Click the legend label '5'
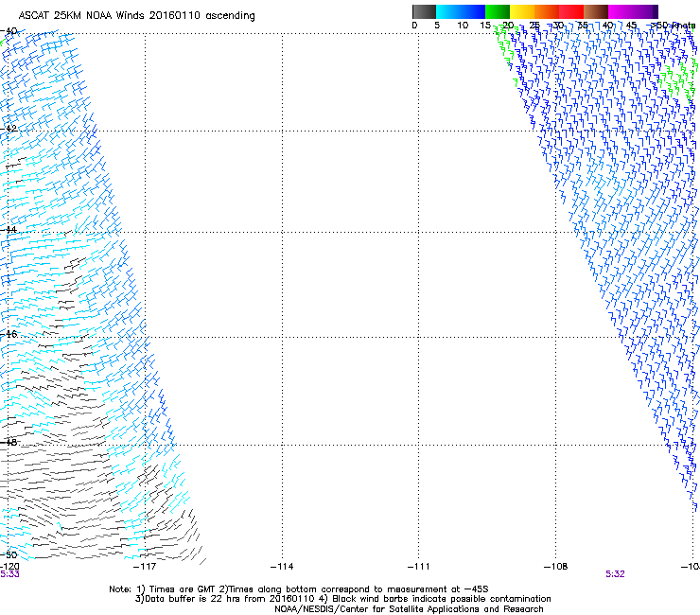 [437, 26]
